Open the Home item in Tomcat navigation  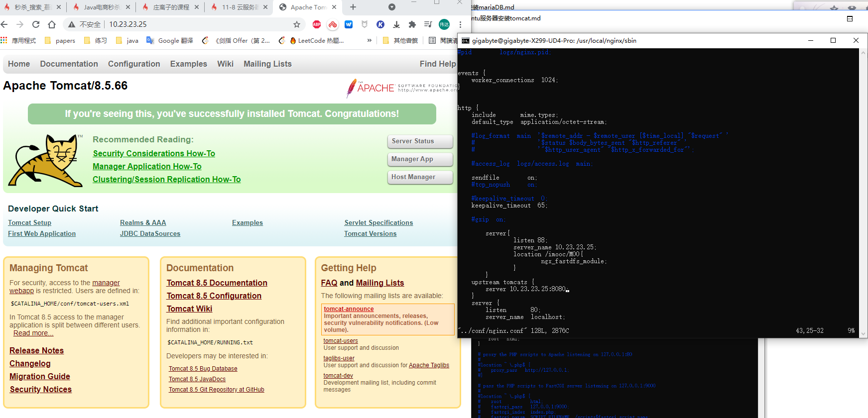pos(19,64)
